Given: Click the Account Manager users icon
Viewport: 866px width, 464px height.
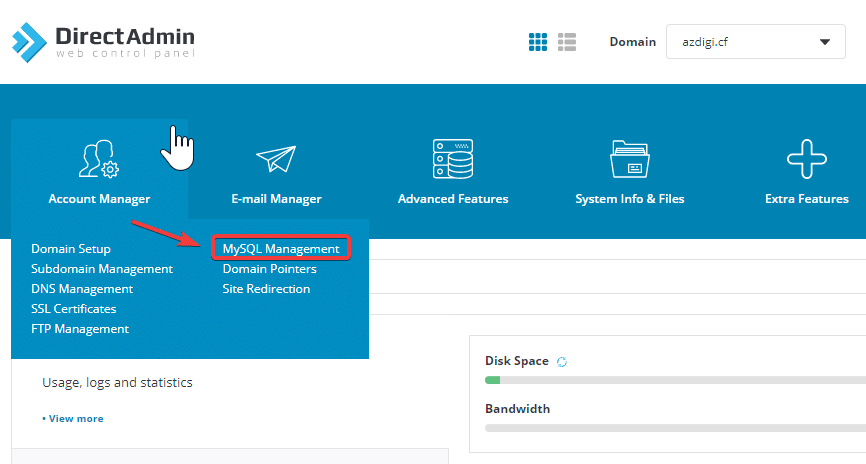Looking at the screenshot, I should (99, 160).
